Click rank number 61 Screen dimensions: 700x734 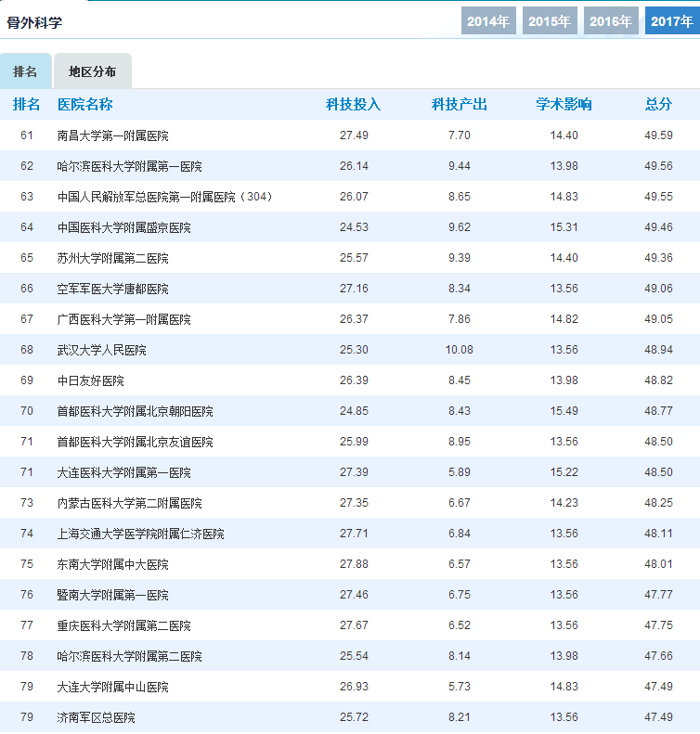pos(27,135)
